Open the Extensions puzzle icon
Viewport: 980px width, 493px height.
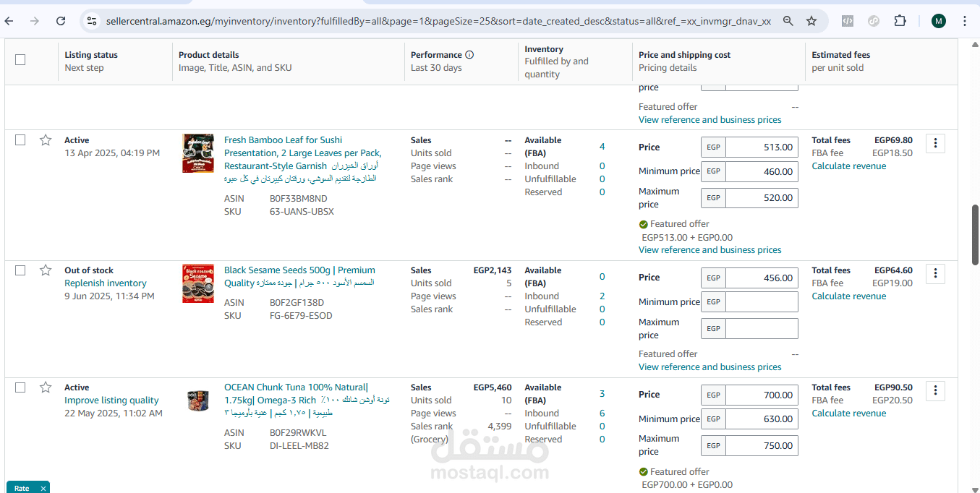click(900, 21)
